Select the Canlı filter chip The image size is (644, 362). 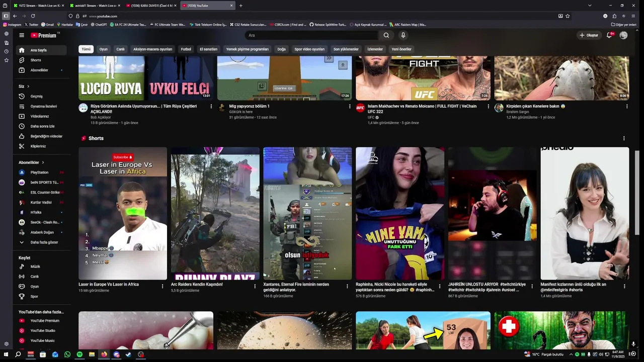(x=121, y=49)
